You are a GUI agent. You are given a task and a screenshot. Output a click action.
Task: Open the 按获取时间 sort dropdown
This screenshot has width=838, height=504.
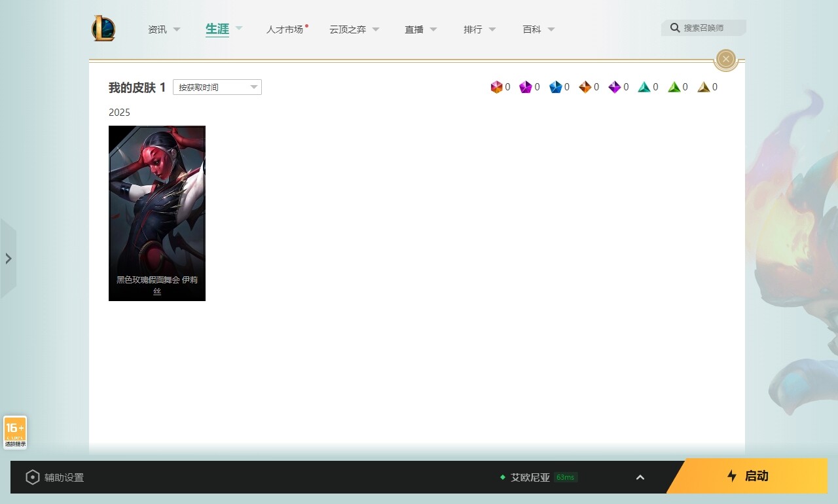[217, 87]
